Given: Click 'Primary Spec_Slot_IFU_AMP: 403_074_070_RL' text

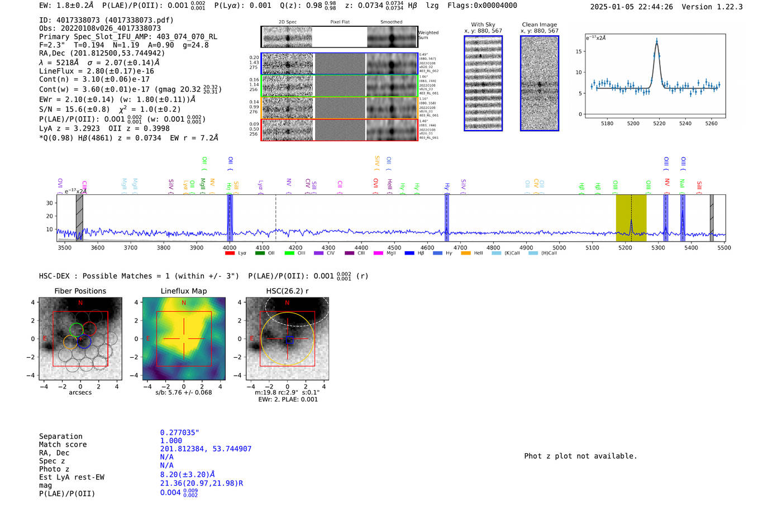Looking at the screenshot, I should click(128, 36).
